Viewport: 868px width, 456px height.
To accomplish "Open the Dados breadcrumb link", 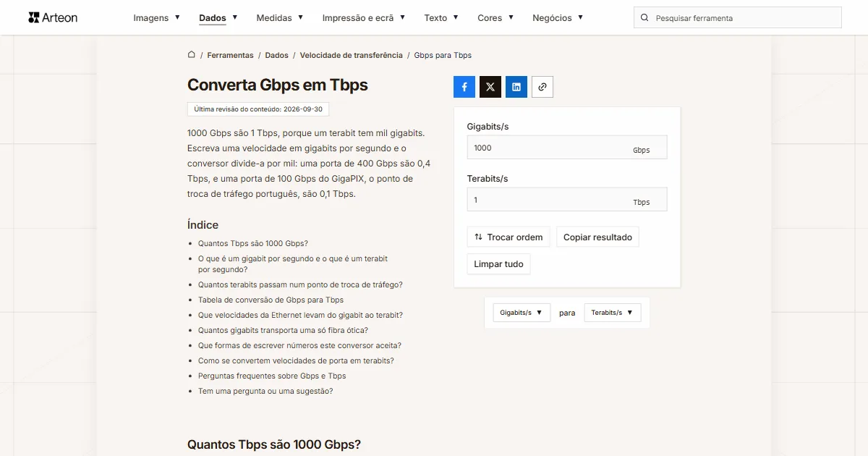I will [277, 55].
